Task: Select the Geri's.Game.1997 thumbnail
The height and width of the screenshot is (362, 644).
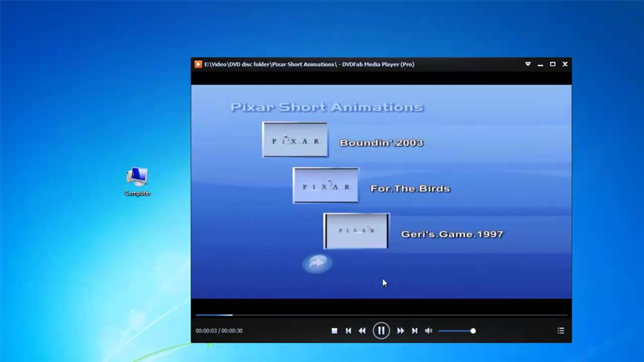Action: tap(356, 231)
